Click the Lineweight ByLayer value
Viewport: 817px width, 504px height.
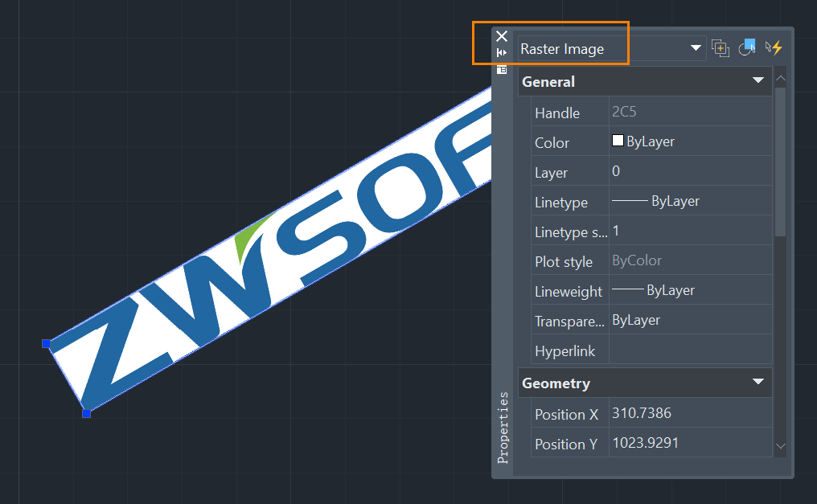click(x=691, y=290)
